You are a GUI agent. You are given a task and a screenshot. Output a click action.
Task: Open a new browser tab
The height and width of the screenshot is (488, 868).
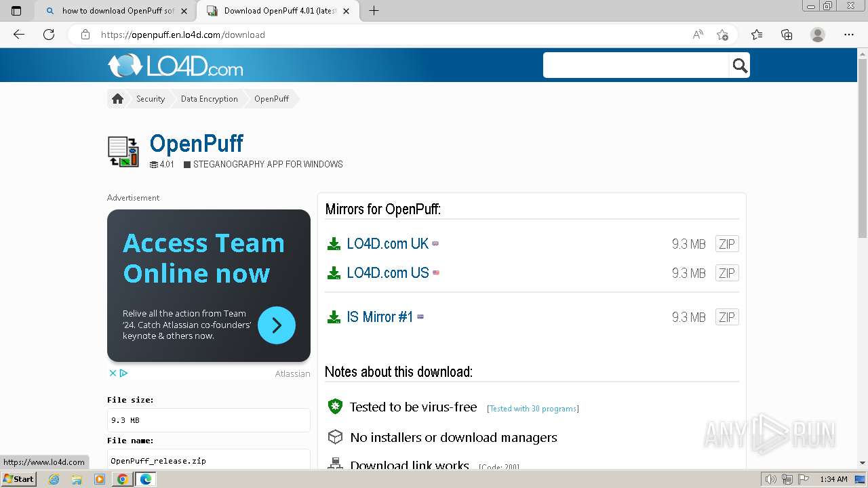[x=374, y=11]
